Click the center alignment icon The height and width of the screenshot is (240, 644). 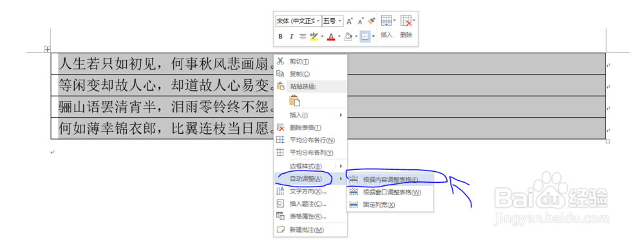[303, 37]
